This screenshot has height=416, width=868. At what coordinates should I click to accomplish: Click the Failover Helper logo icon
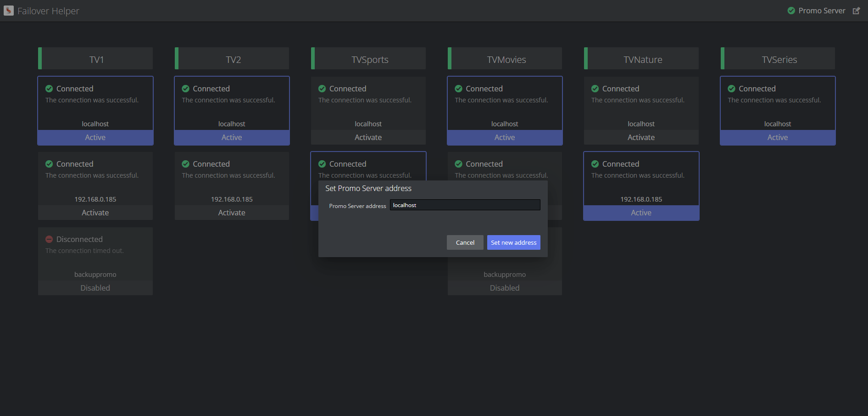tap(9, 11)
